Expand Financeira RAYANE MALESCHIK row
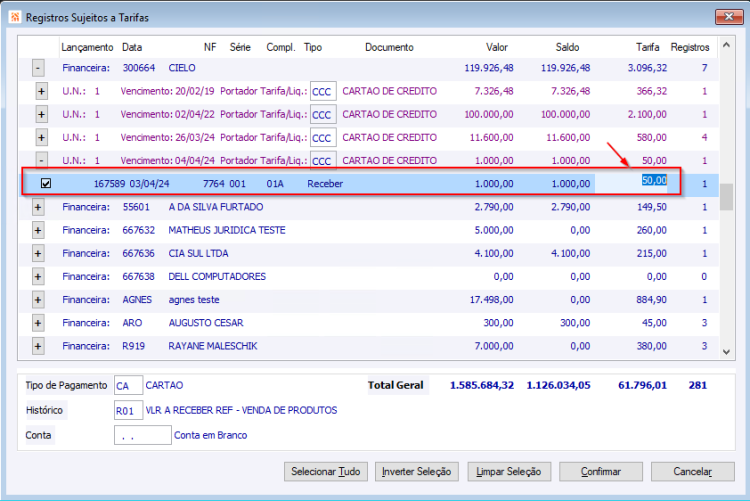This screenshot has width=750, height=501. point(38,346)
